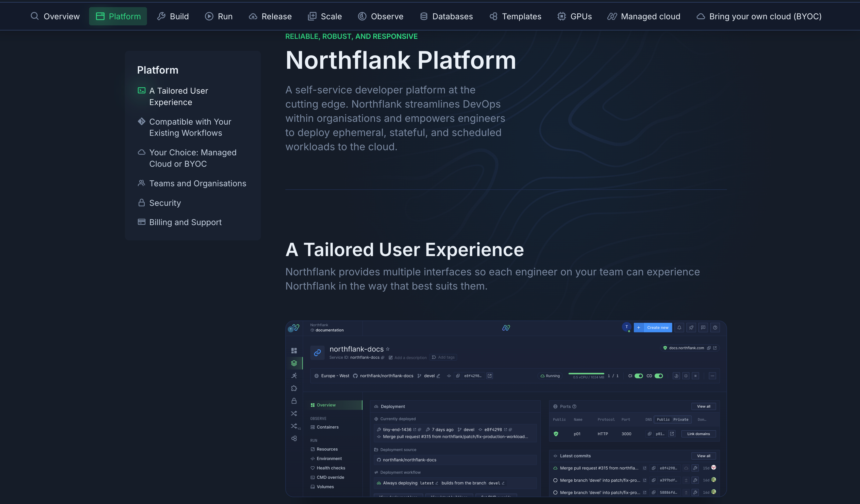
Task: Click the running-man jobs icon in left rail
Action: 294,376
